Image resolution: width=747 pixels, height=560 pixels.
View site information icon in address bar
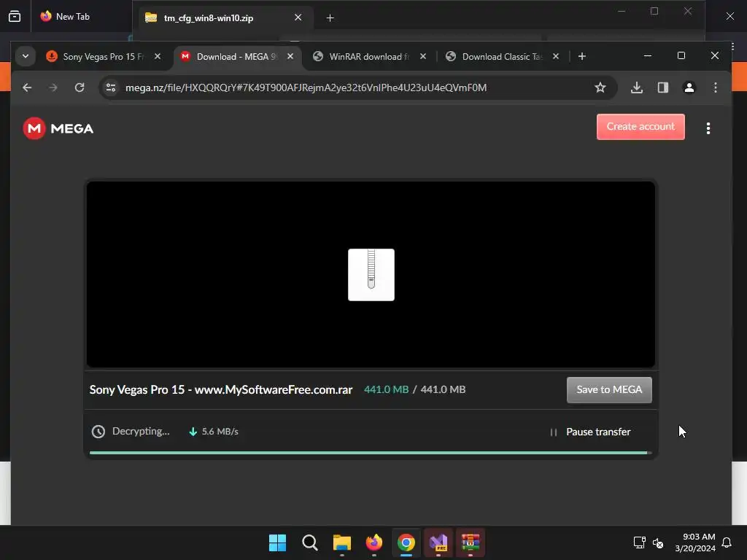click(x=111, y=87)
